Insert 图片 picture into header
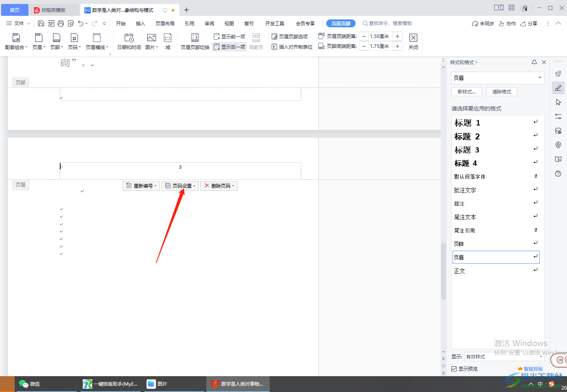Image resolution: width=567 pixels, height=392 pixels. point(152,42)
